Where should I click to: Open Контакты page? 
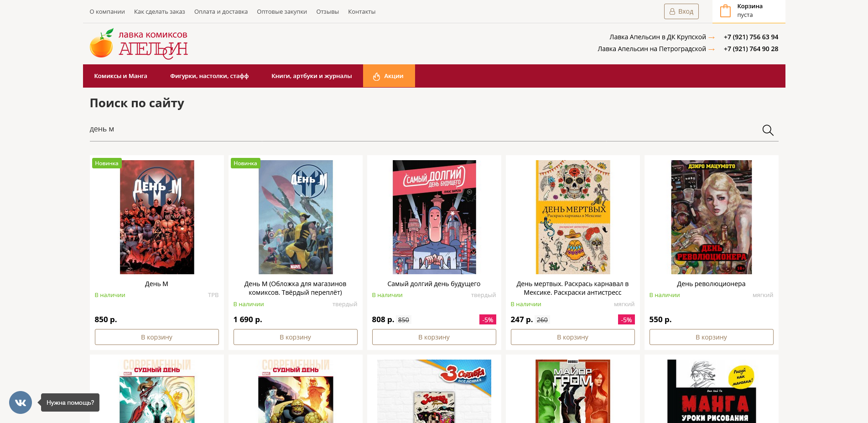pos(362,12)
